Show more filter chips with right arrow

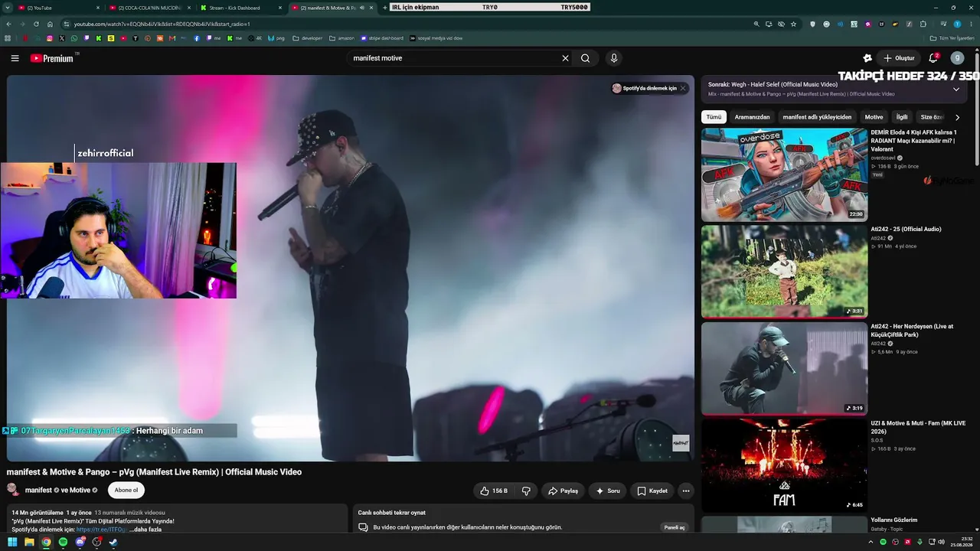[957, 117]
